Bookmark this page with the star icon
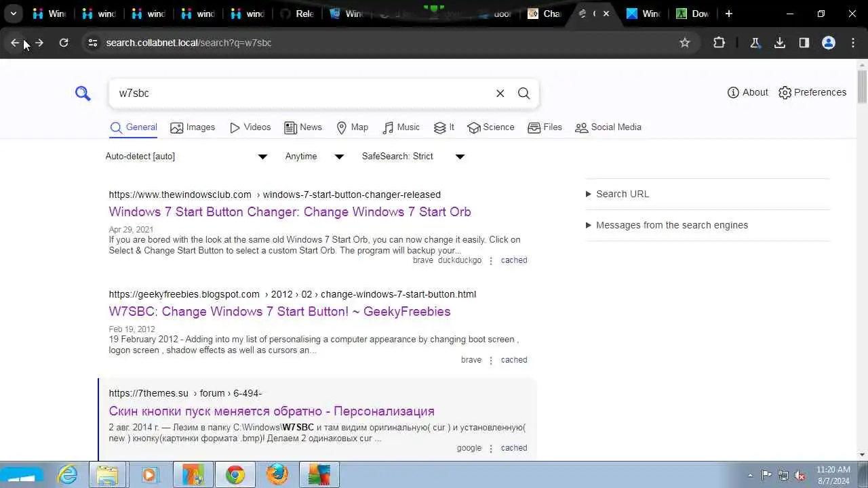868x488 pixels. (685, 43)
